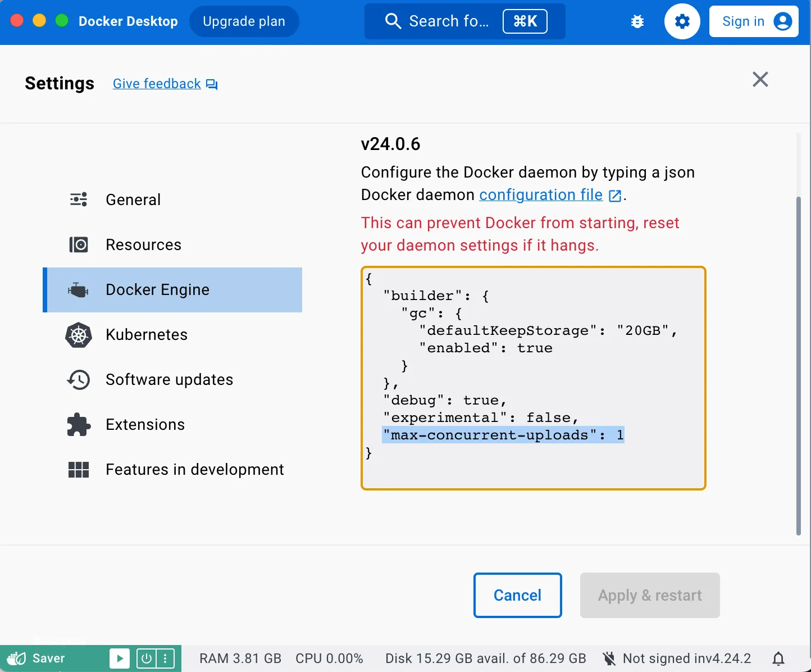Viewport: 811px width, 672px height.
Task: Click the power icon in status bar
Action: pyautogui.click(x=146, y=659)
